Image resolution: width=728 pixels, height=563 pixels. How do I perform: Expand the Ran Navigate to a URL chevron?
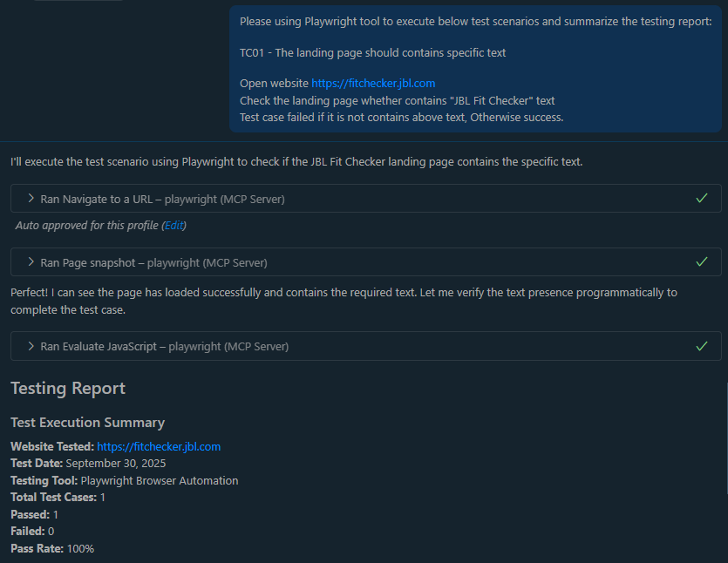point(31,199)
